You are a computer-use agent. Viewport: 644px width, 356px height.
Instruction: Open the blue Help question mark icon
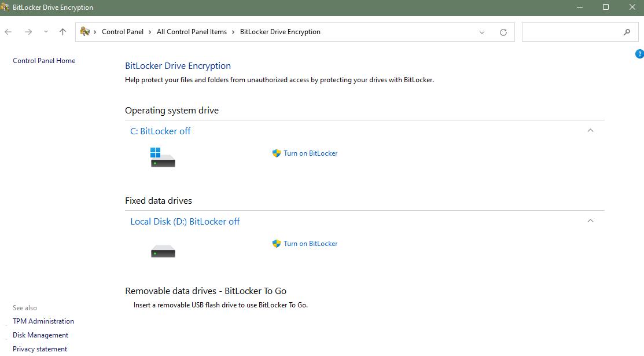point(639,53)
